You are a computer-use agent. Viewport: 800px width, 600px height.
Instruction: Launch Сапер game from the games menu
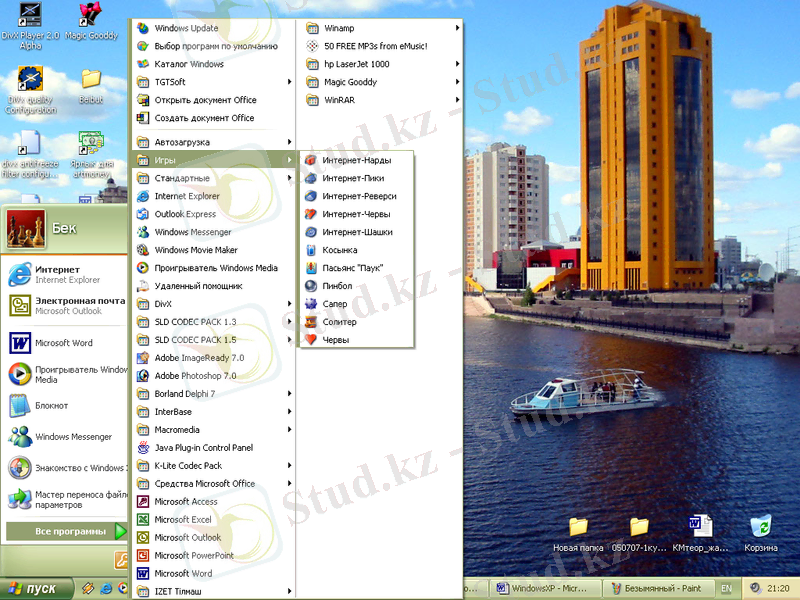[x=334, y=304]
